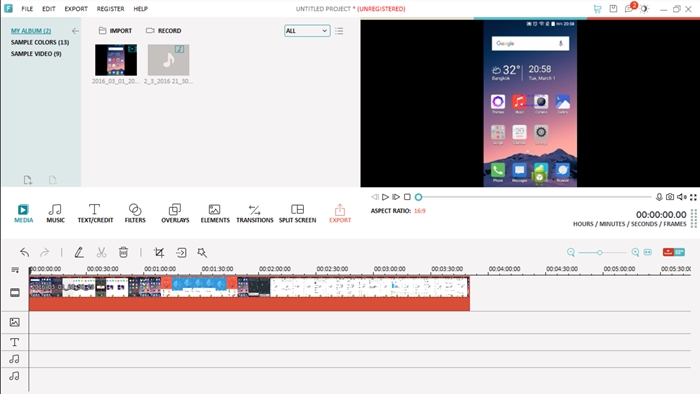Open the Filters panel

pyautogui.click(x=135, y=213)
